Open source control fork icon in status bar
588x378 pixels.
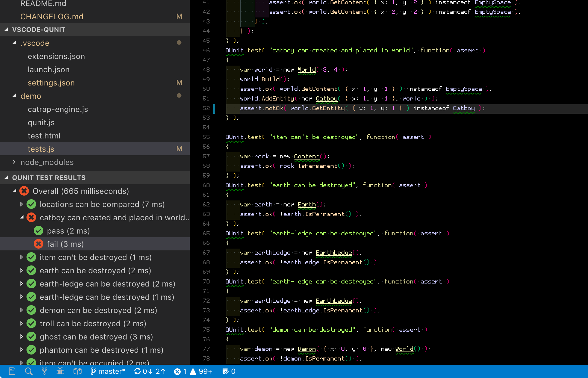coord(45,371)
